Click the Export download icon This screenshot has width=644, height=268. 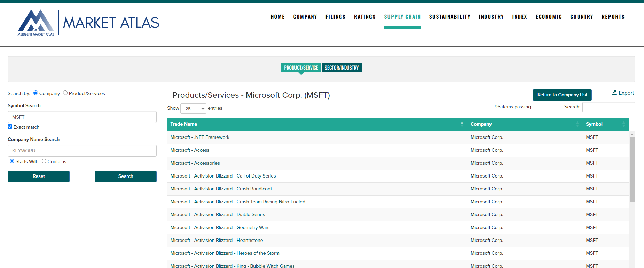(x=614, y=93)
